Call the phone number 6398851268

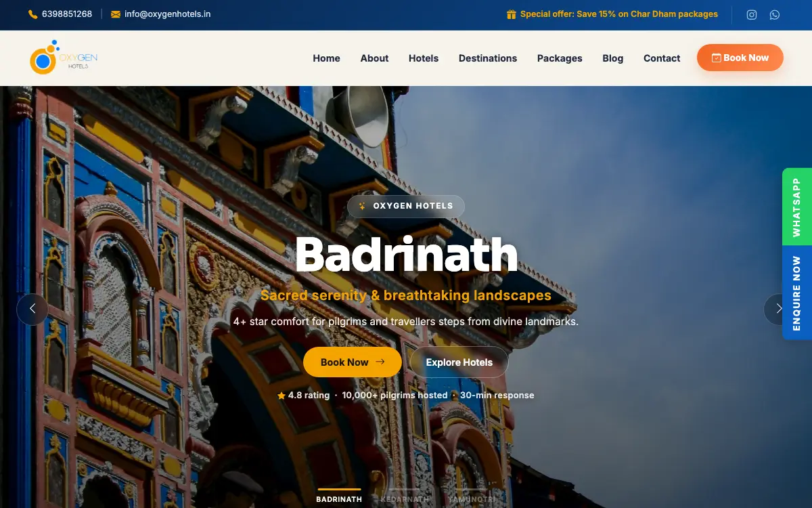pos(67,14)
